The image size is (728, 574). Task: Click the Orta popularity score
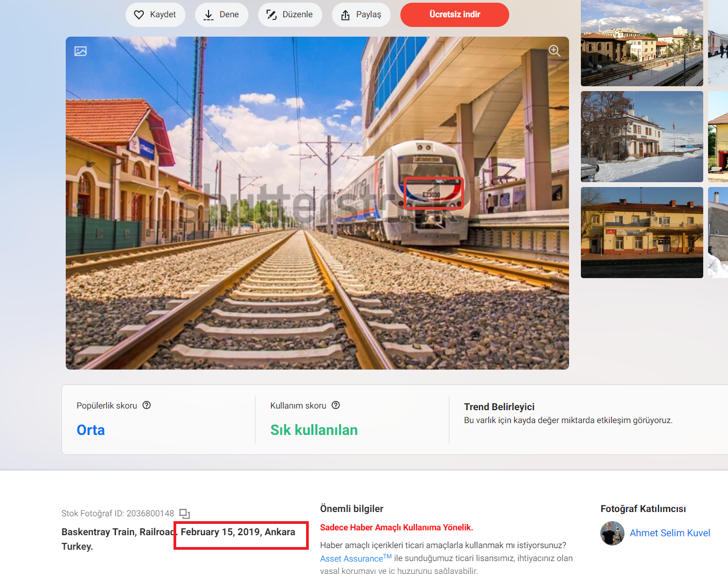click(x=91, y=430)
